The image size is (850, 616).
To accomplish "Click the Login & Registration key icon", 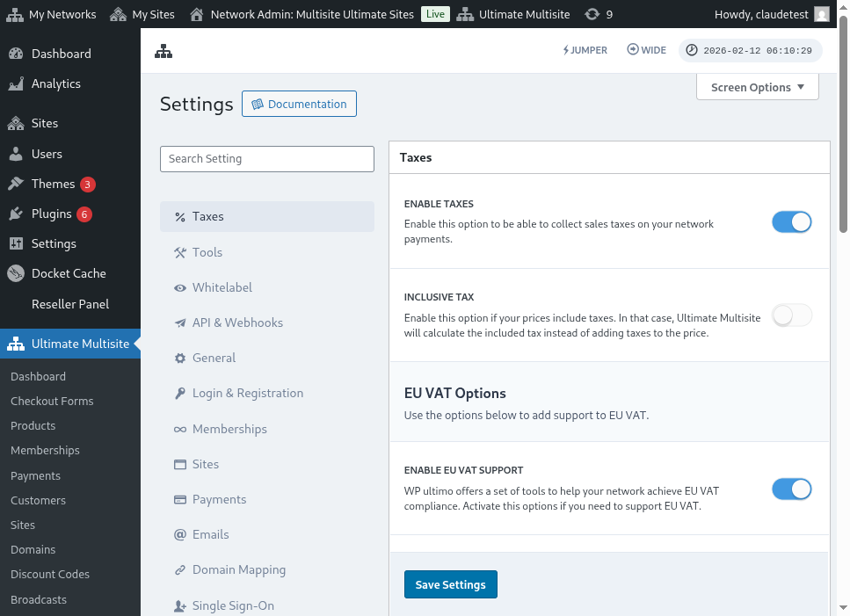I will pyautogui.click(x=180, y=394).
